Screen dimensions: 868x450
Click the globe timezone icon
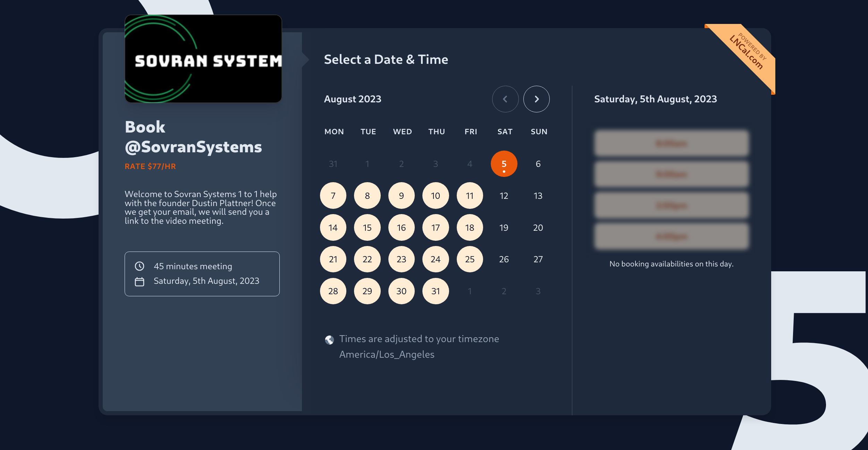pos(329,340)
